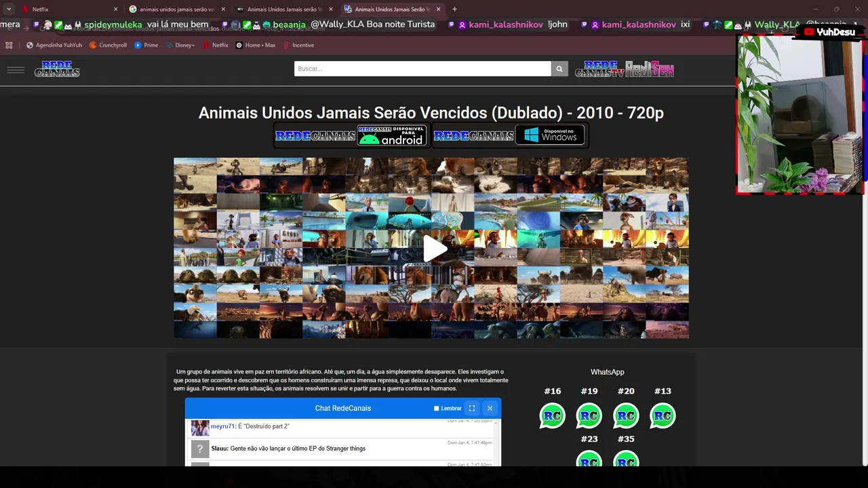Image resolution: width=868 pixels, height=488 pixels.
Task: Click the movie synopsis paragraph
Action: coord(341,380)
